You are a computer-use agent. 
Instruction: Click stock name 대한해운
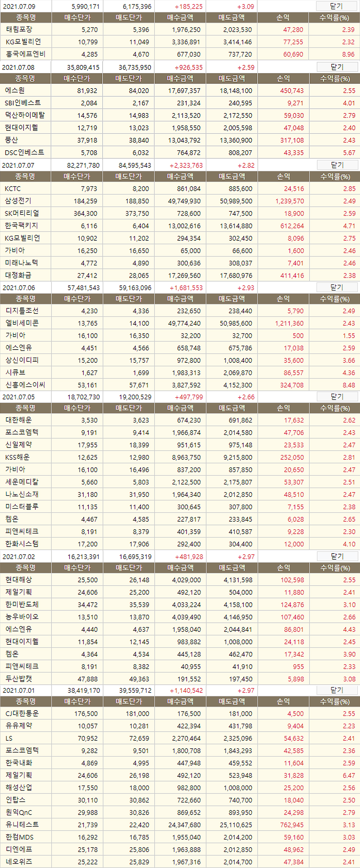19,420
